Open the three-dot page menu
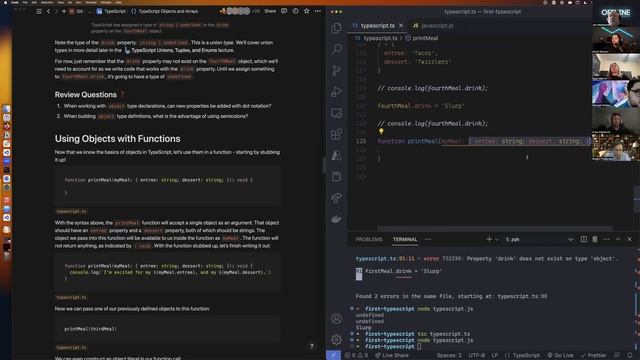The height and width of the screenshot is (360, 640). [318, 11]
